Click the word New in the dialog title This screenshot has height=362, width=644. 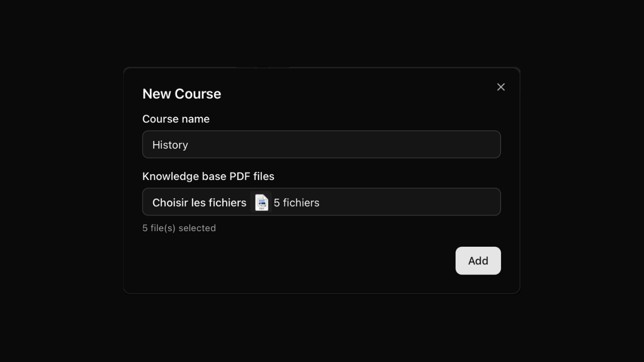[156, 94]
